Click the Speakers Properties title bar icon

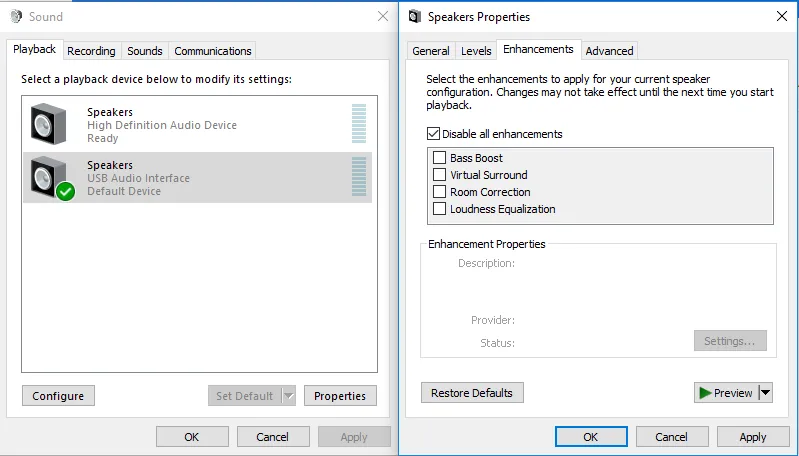tap(415, 16)
